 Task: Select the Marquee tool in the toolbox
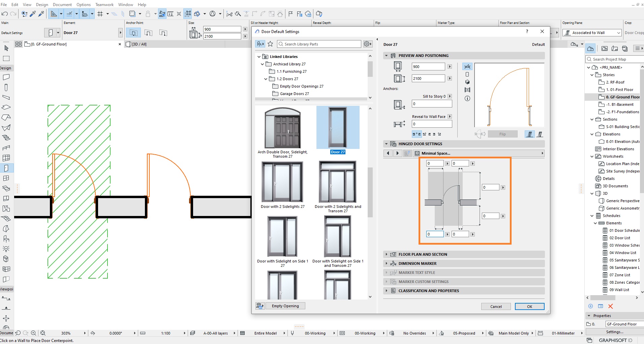[x=6, y=58]
